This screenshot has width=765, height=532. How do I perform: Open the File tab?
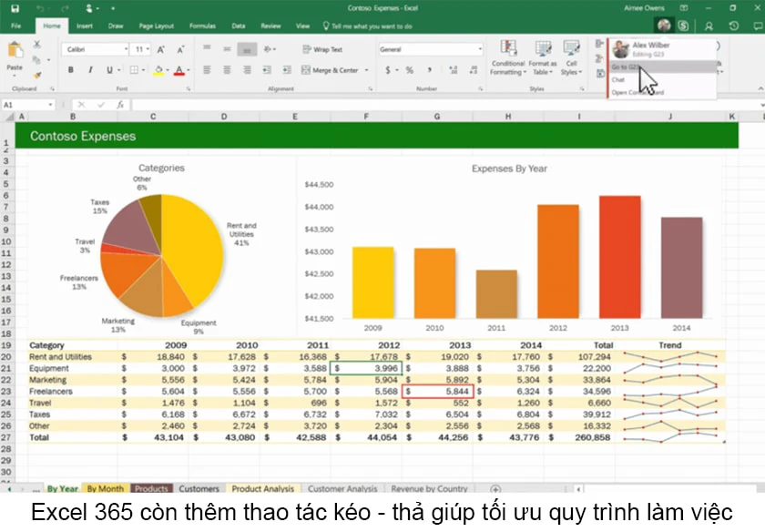(16, 26)
